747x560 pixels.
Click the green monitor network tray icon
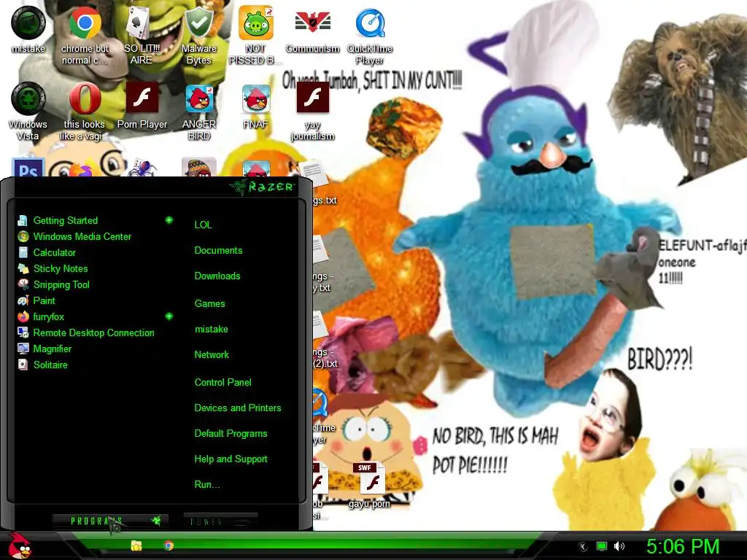(x=602, y=546)
